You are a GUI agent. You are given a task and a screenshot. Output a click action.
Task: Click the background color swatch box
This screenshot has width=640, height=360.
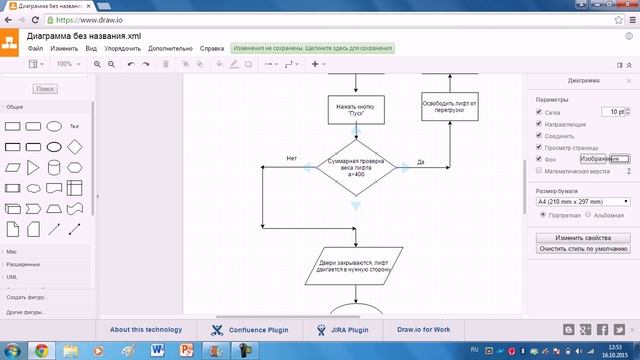coord(620,159)
